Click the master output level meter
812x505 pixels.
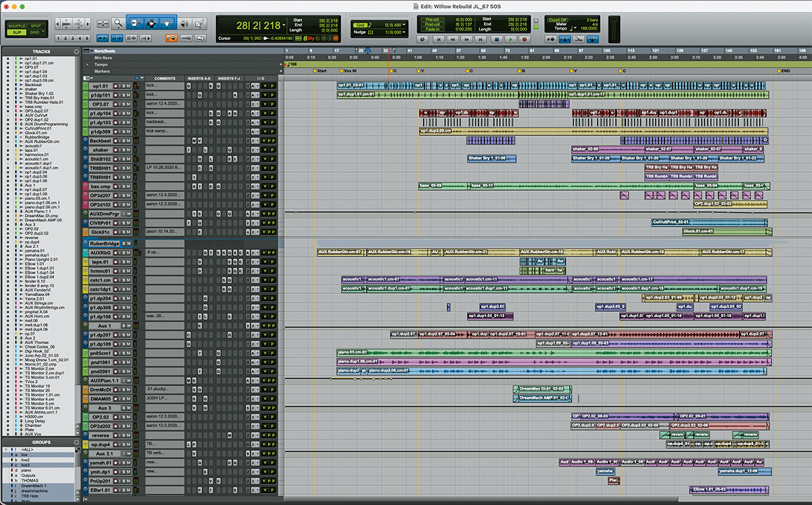614,30
